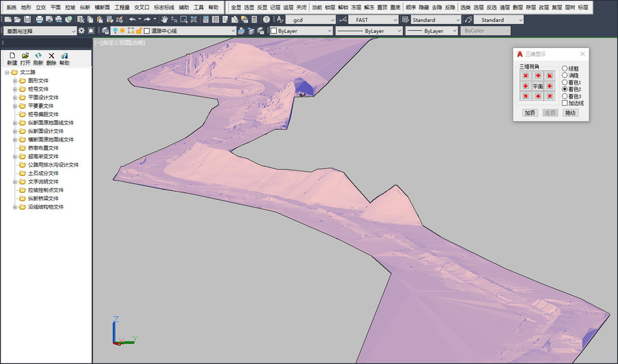The width and height of the screenshot is (618, 364).
Task: Click the dimension style icon left of FAST
Action: click(x=343, y=19)
